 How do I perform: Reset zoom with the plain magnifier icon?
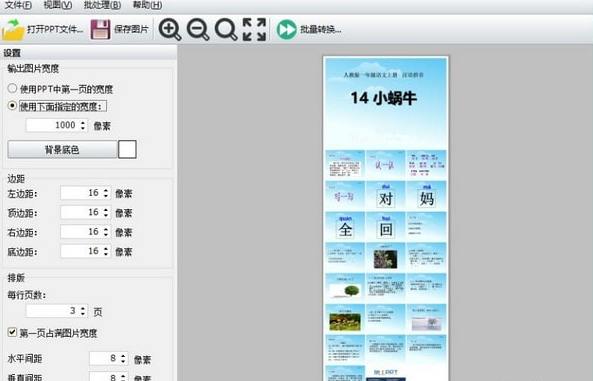(x=226, y=29)
